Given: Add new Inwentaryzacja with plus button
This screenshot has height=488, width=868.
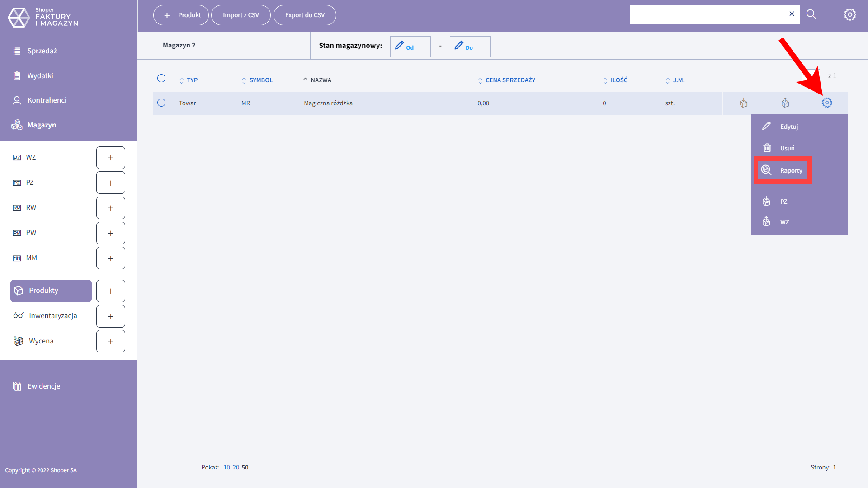Looking at the screenshot, I should (110, 316).
